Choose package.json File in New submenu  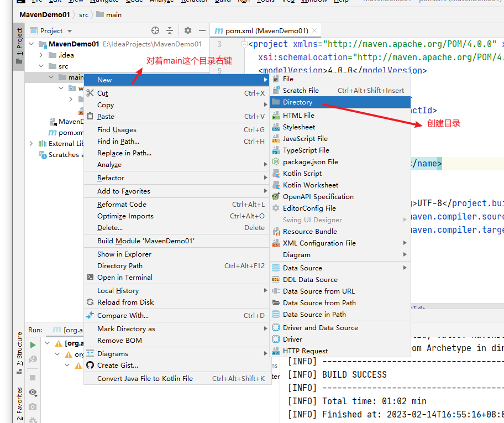340,161
